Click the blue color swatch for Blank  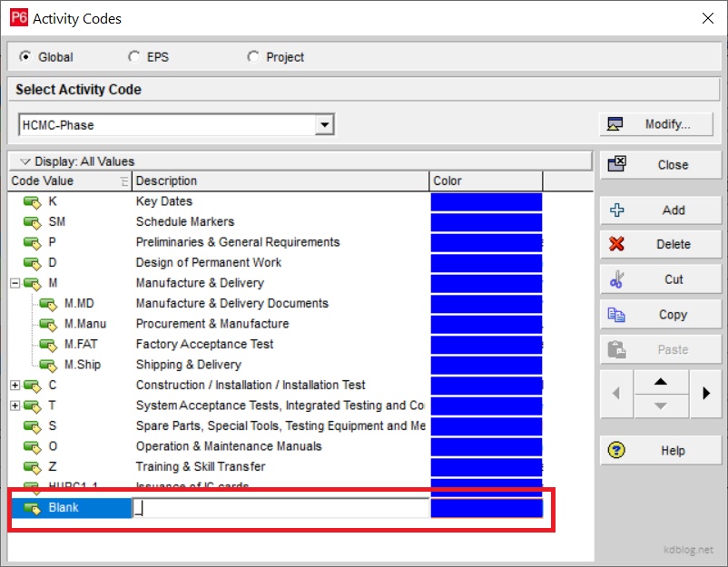(x=487, y=508)
